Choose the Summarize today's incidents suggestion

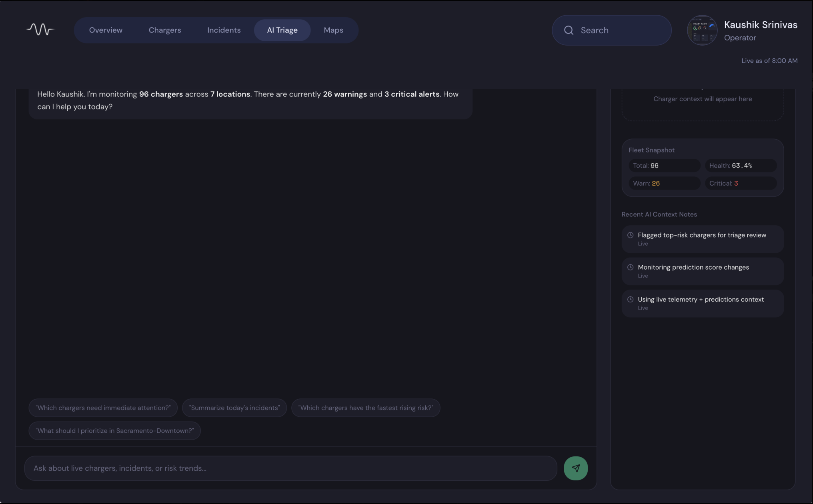pyautogui.click(x=234, y=408)
